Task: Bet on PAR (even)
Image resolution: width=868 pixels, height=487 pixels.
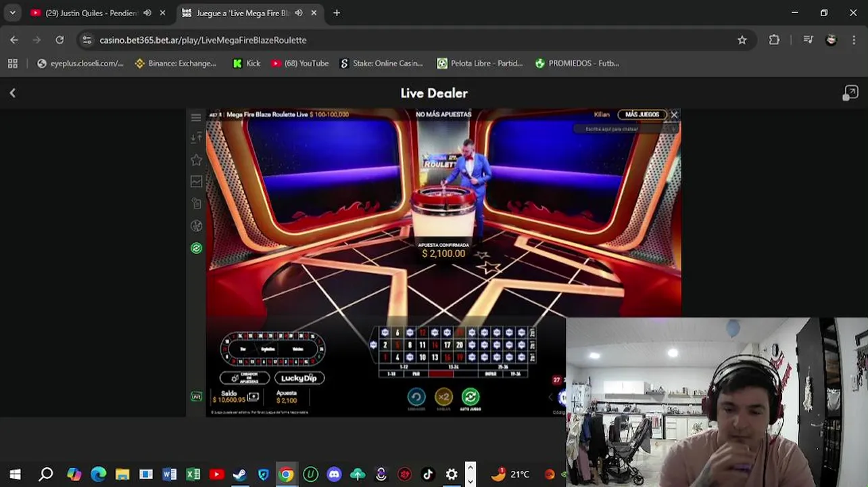Action: tap(416, 374)
